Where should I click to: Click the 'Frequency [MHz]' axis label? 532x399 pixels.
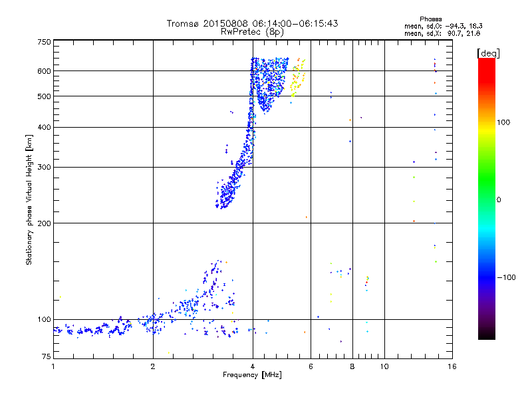coord(252,375)
